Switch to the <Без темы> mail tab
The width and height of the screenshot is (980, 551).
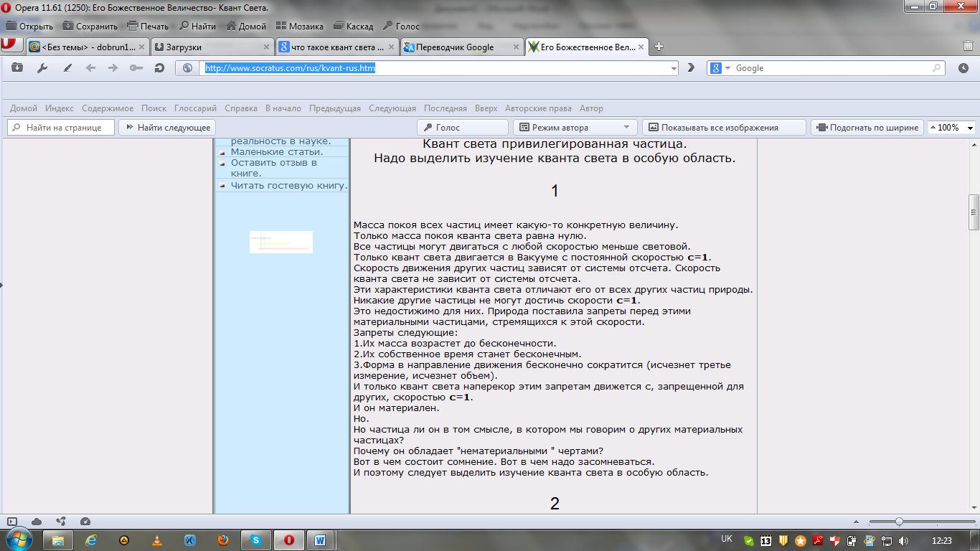[x=88, y=47]
